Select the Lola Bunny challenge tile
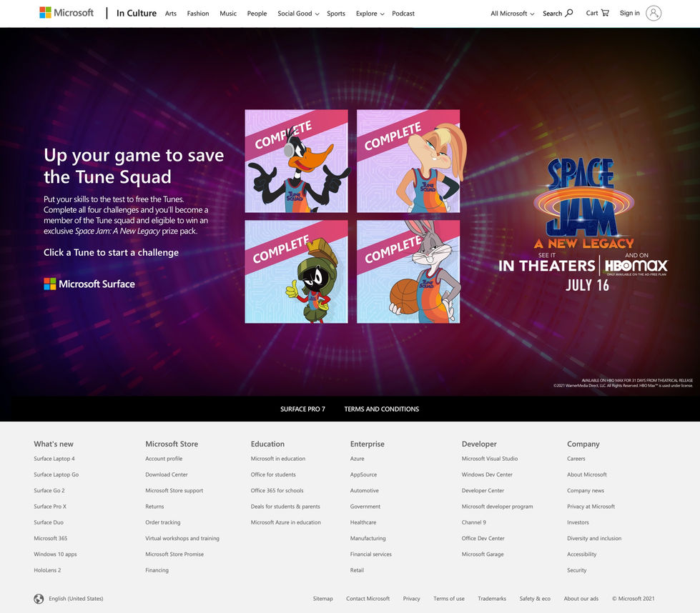This screenshot has height=613, width=700. (408, 161)
